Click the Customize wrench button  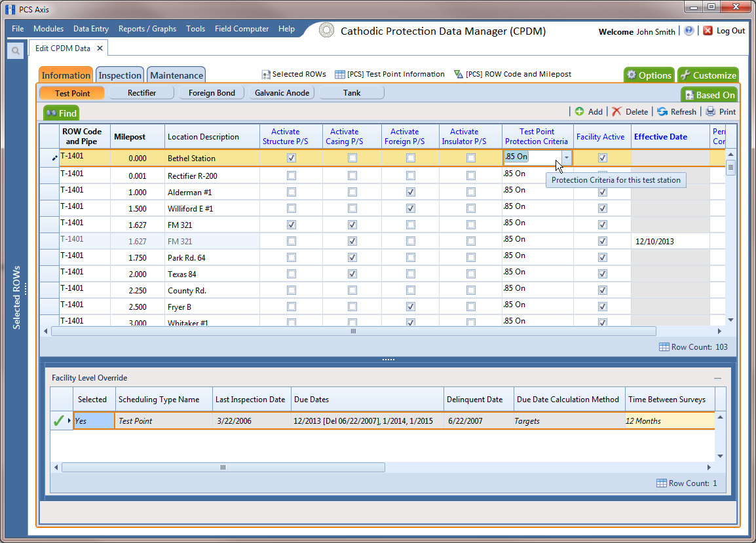pos(708,75)
